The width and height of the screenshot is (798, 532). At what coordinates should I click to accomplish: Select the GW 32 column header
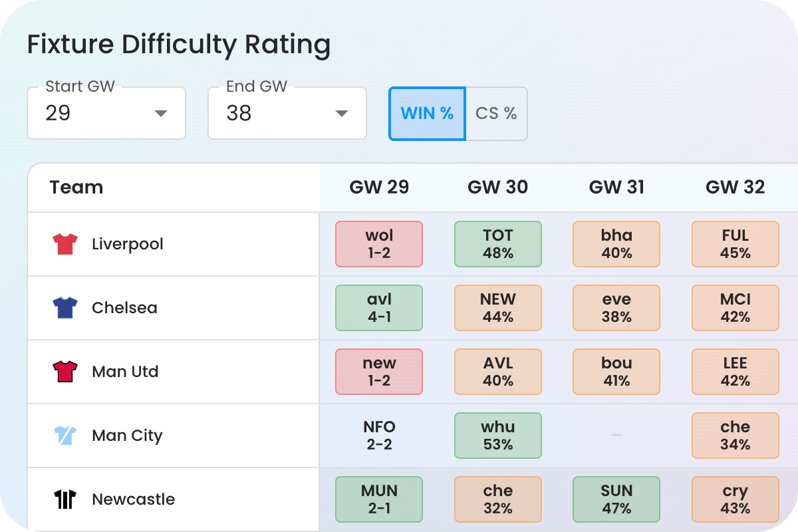click(x=735, y=188)
